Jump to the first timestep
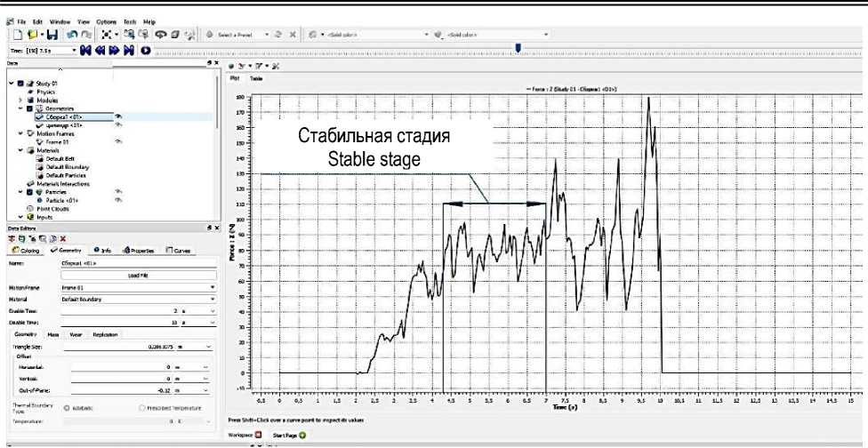 point(85,51)
